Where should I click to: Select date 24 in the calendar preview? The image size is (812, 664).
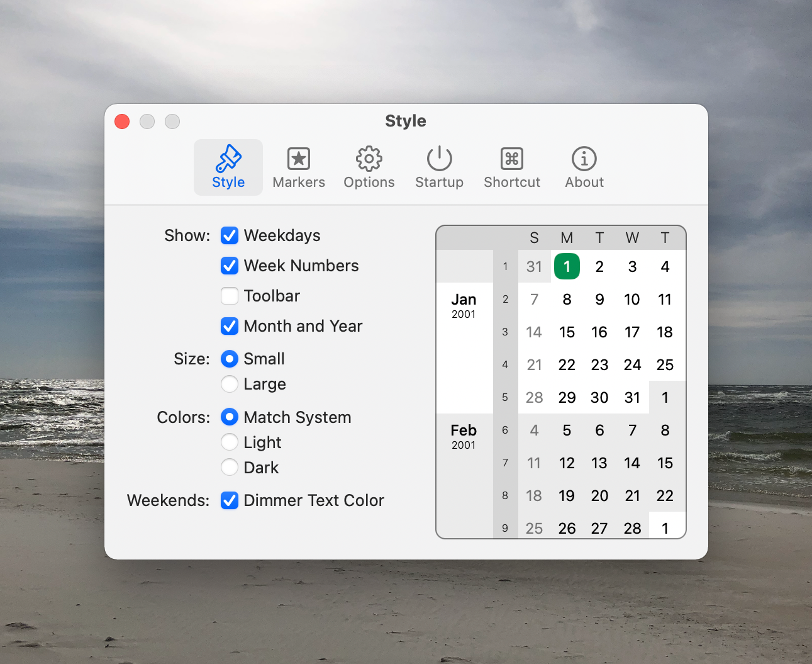tap(632, 365)
